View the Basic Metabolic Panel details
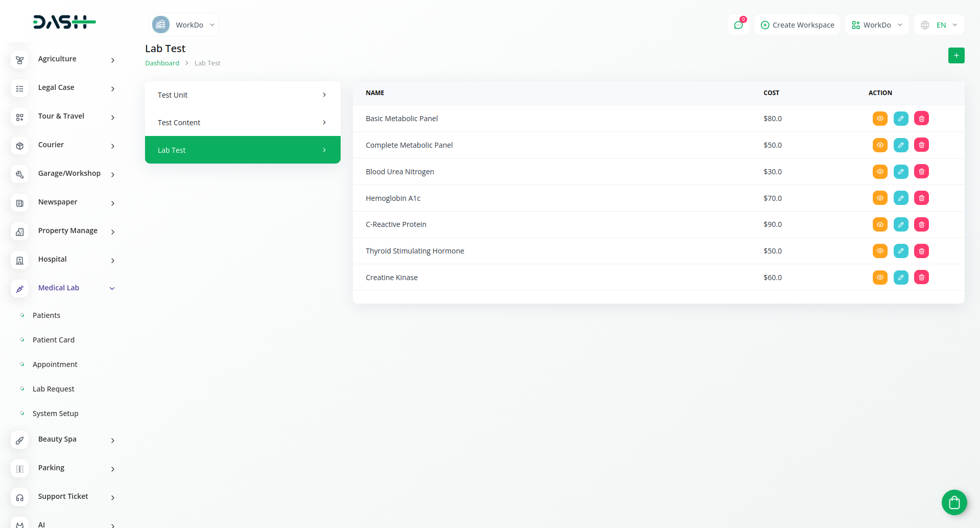 coord(880,119)
